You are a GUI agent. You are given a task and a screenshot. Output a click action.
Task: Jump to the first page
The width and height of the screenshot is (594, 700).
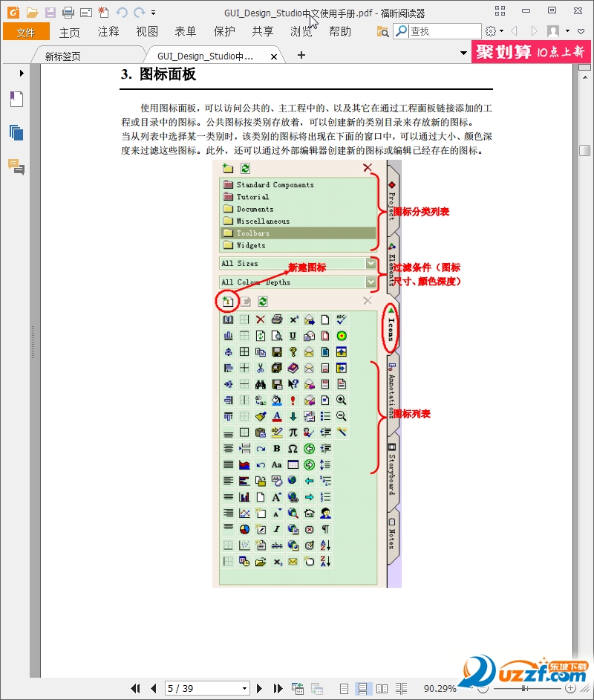click(x=136, y=688)
